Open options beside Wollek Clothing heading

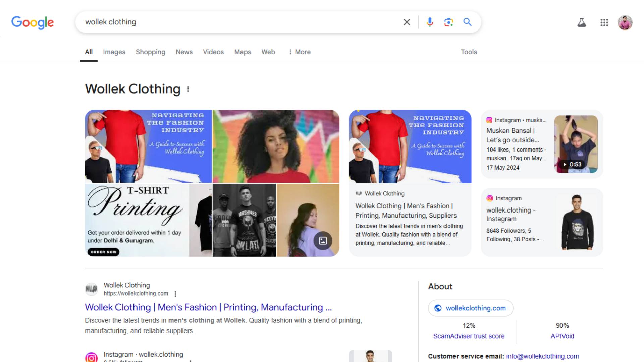pyautogui.click(x=188, y=89)
